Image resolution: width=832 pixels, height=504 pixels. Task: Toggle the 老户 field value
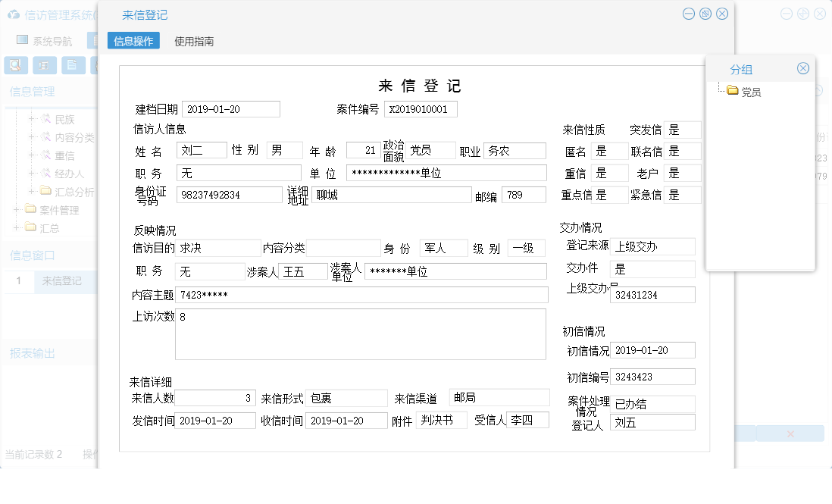pyautogui.click(x=681, y=172)
